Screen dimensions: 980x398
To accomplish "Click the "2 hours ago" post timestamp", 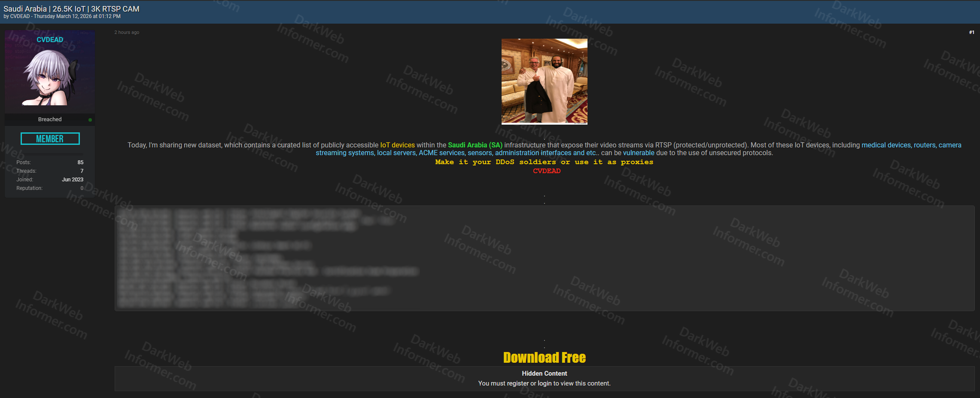I will coord(127,33).
